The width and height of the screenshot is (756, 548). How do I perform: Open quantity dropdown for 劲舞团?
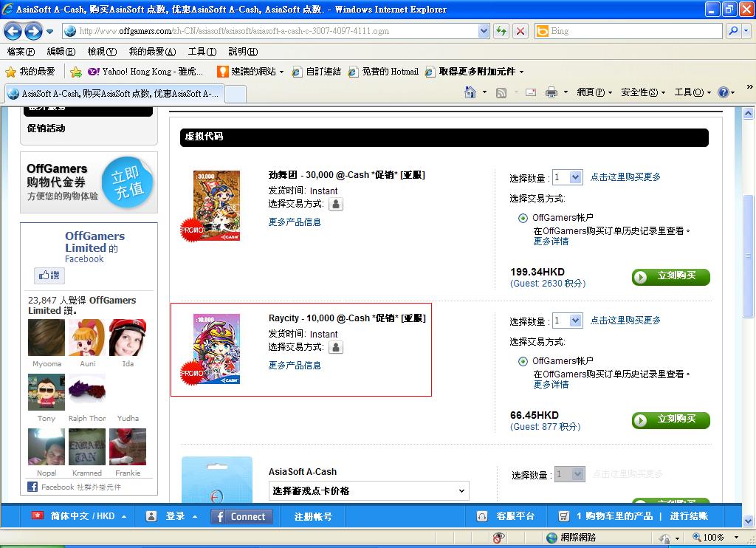coord(568,177)
